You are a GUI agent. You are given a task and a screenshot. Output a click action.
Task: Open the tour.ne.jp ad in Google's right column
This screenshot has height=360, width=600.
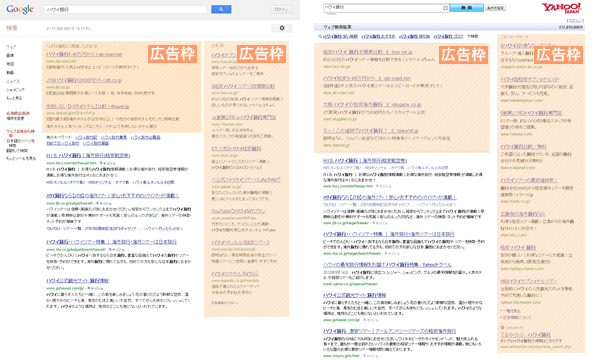pyautogui.click(x=243, y=86)
